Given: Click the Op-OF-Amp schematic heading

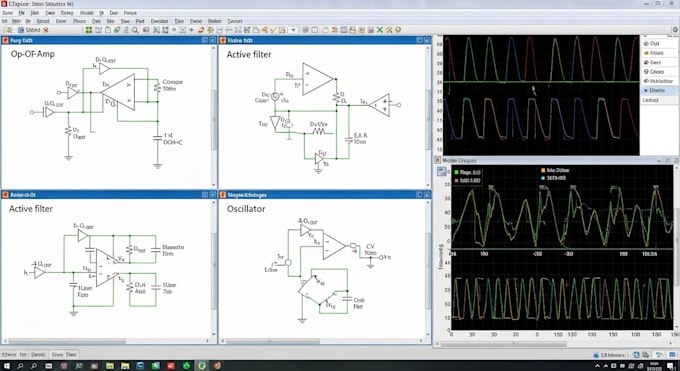Looking at the screenshot, I should [33, 54].
